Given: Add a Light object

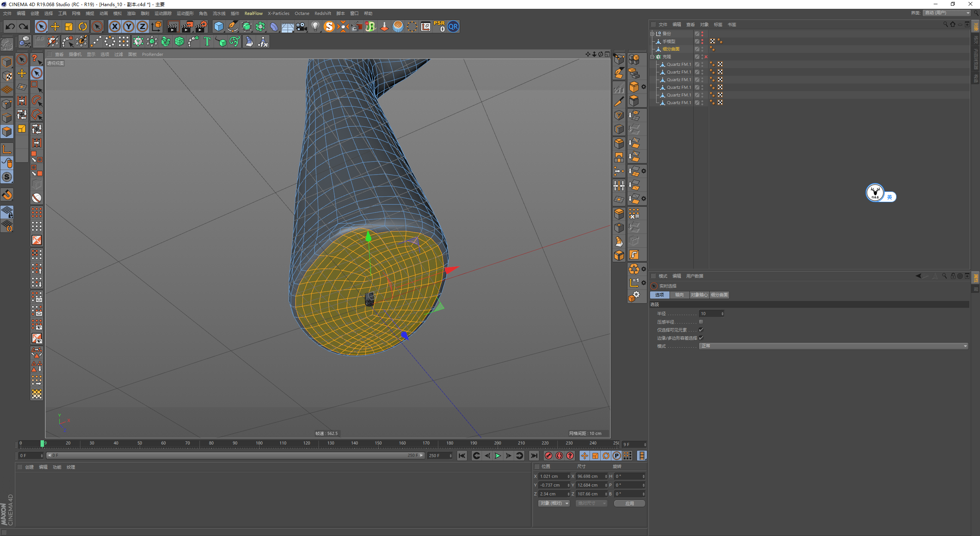Looking at the screenshot, I should [315, 26].
